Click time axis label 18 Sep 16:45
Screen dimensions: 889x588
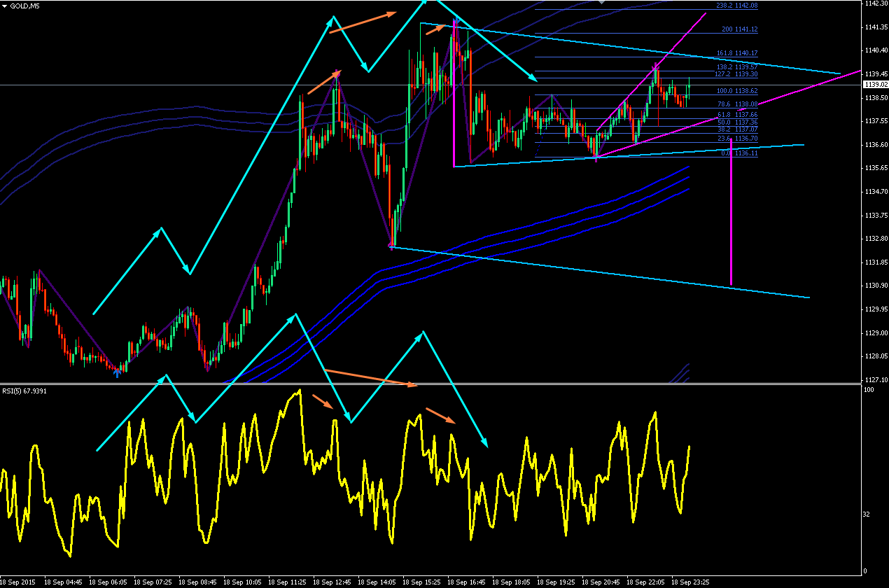click(467, 582)
